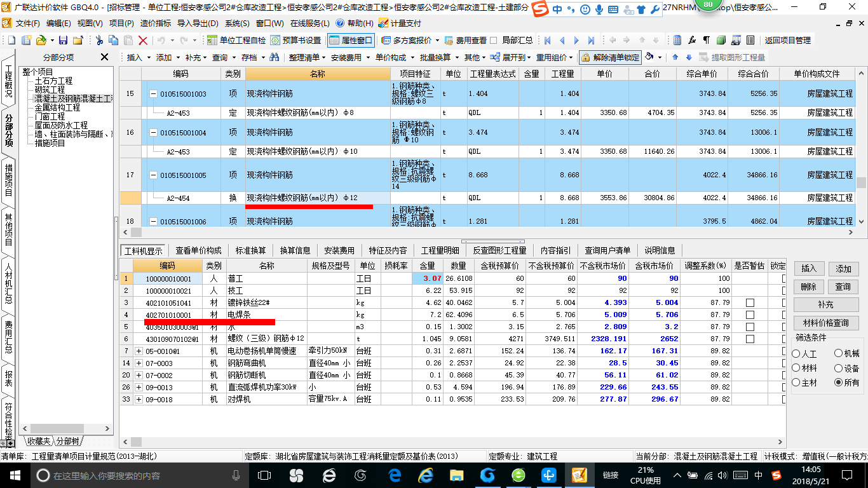Click the binoculars find icon
This screenshot has width=868, height=488.
click(x=275, y=57)
